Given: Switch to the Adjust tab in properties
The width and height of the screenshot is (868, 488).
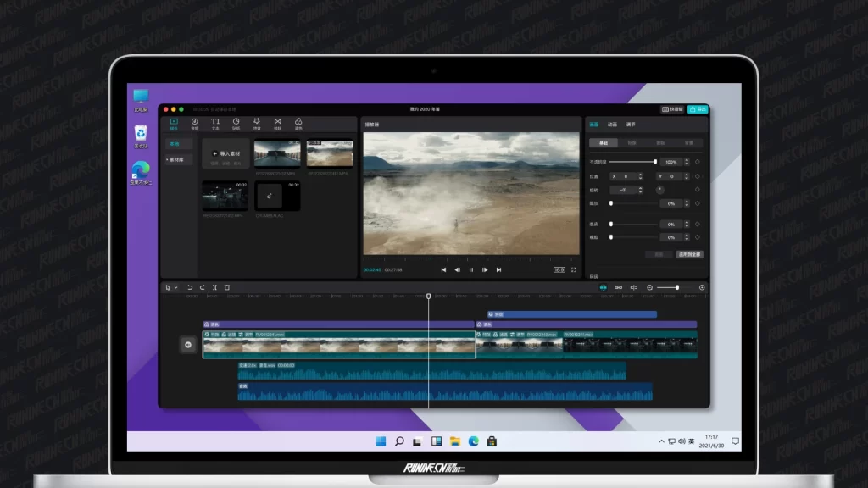Looking at the screenshot, I should click(630, 125).
